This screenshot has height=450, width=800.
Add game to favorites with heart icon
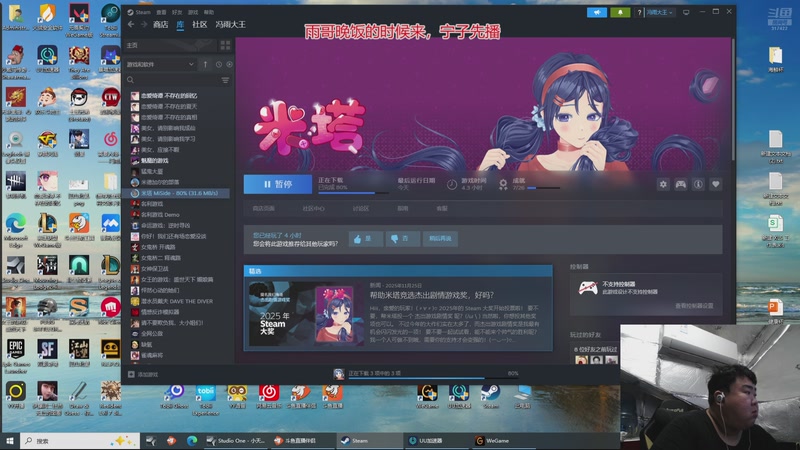716,184
